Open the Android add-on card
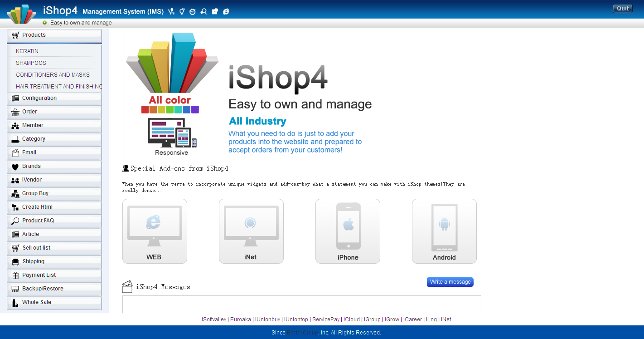 point(444,231)
